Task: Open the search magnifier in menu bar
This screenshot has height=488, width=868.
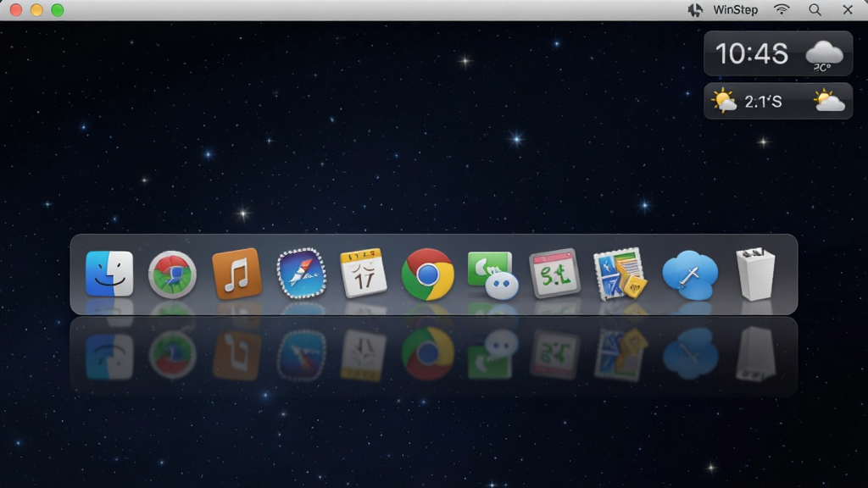Action: [x=815, y=10]
